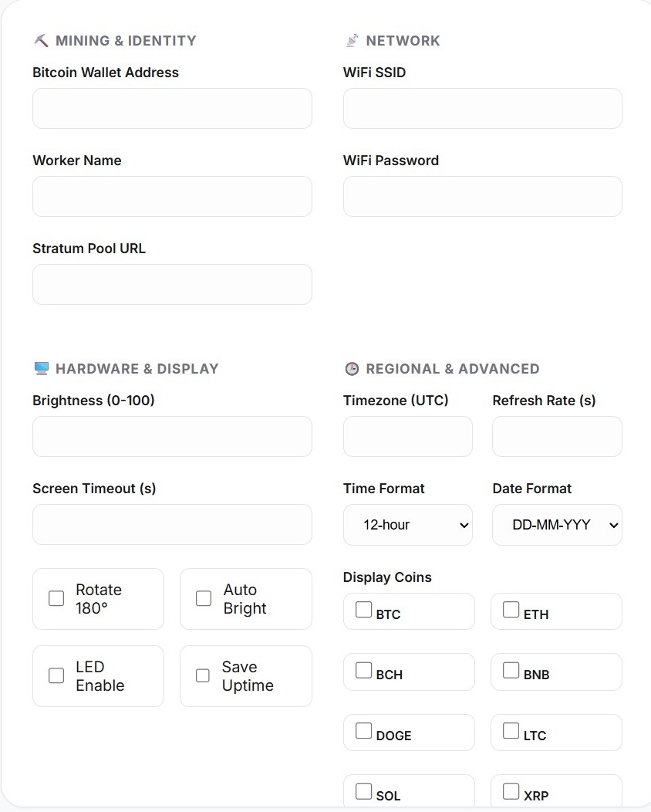Focus the WiFi SSID input

(482, 108)
